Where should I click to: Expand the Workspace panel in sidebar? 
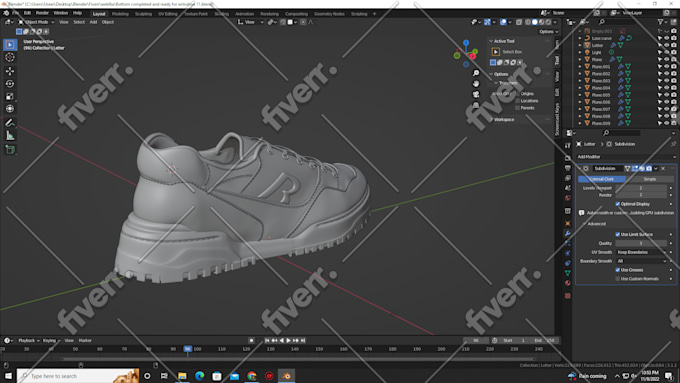click(503, 119)
